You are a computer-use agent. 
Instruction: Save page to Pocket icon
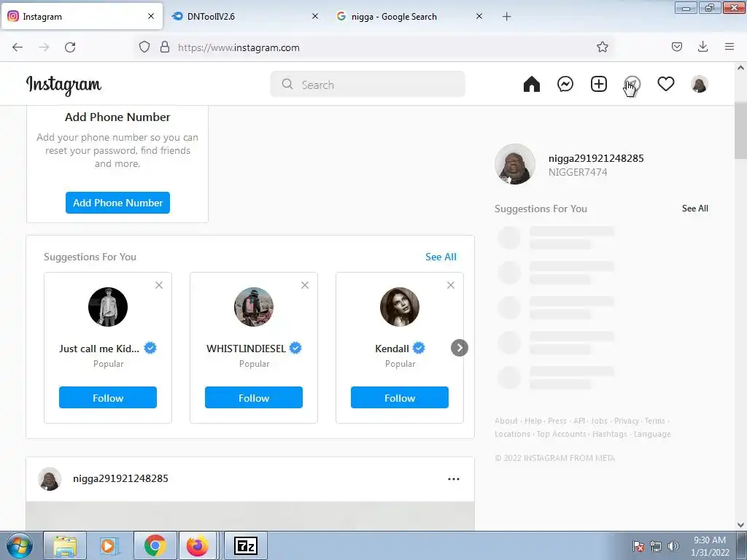coord(677,47)
